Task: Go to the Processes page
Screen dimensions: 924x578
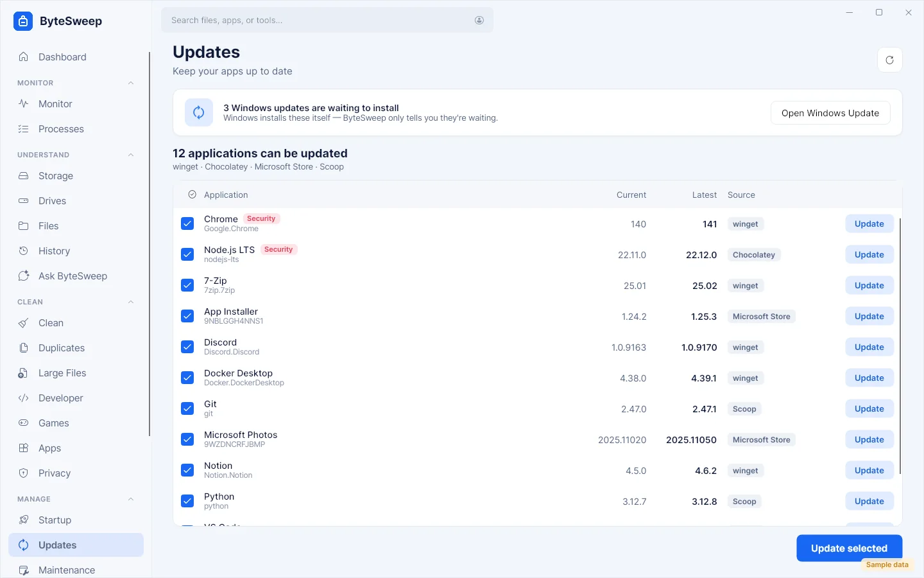Action: pos(76,128)
